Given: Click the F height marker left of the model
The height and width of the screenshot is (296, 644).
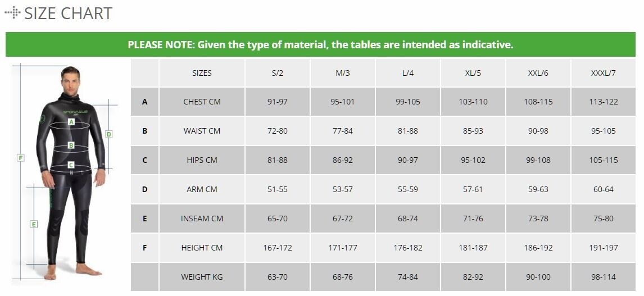Looking at the screenshot, I should tap(21, 158).
